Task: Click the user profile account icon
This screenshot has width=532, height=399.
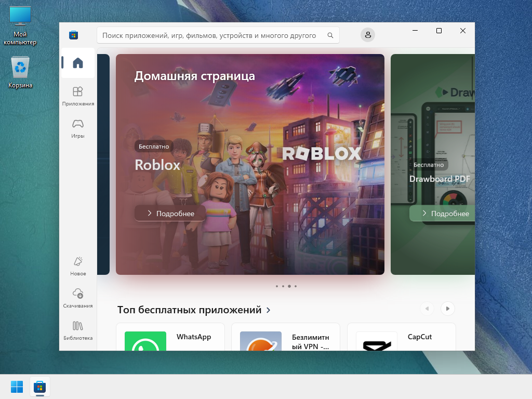Action: click(x=368, y=35)
